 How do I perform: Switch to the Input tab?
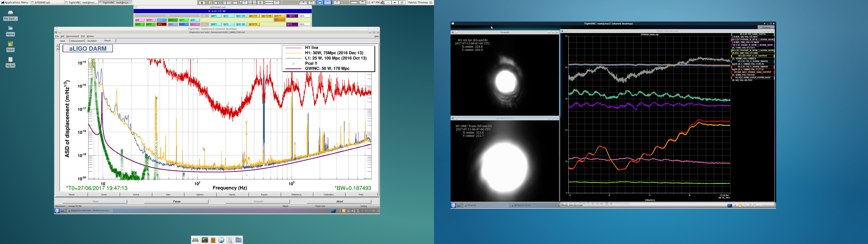(62, 41)
